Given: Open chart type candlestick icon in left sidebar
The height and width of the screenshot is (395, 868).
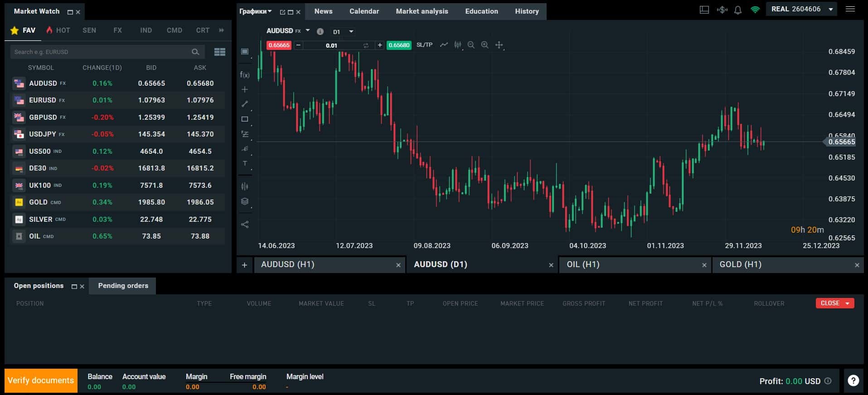Looking at the screenshot, I should [245, 186].
